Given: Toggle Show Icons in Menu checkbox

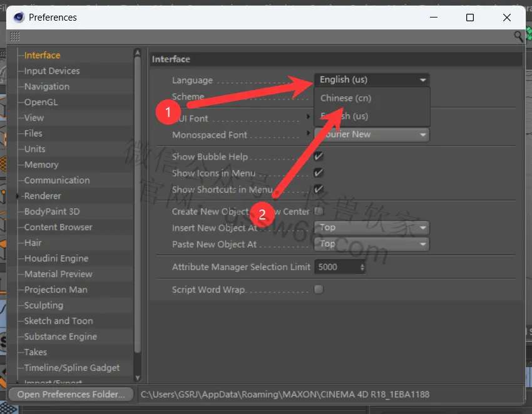Looking at the screenshot, I should [318, 173].
